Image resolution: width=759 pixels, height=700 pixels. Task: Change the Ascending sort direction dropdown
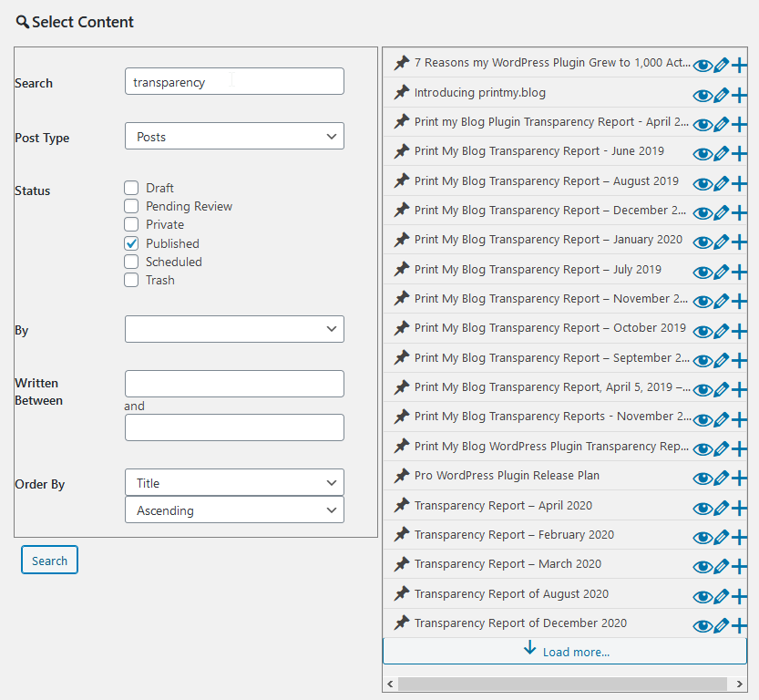pos(234,510)
